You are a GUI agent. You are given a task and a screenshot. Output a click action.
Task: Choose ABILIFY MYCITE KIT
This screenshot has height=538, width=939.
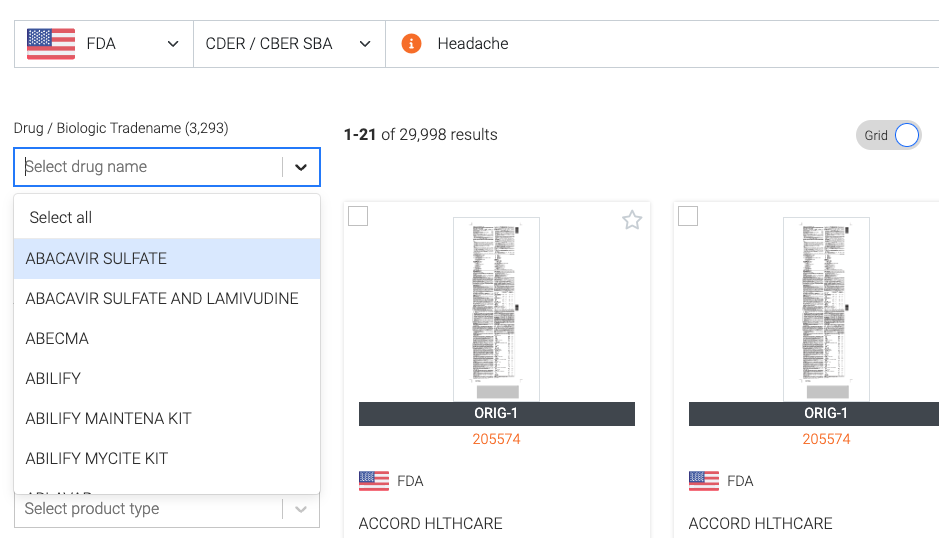click(166, 458)
